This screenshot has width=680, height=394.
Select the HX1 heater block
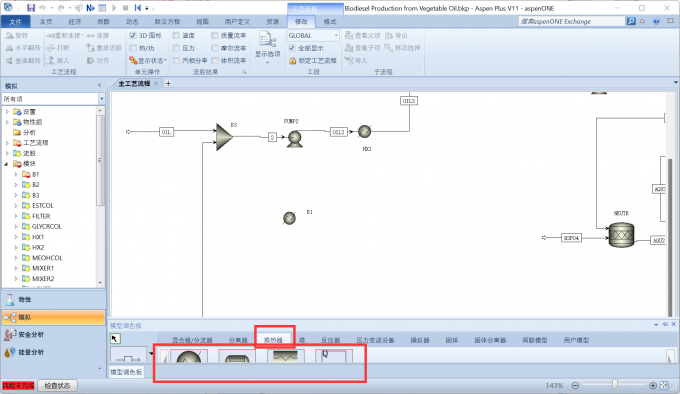[x=364, y=131]
